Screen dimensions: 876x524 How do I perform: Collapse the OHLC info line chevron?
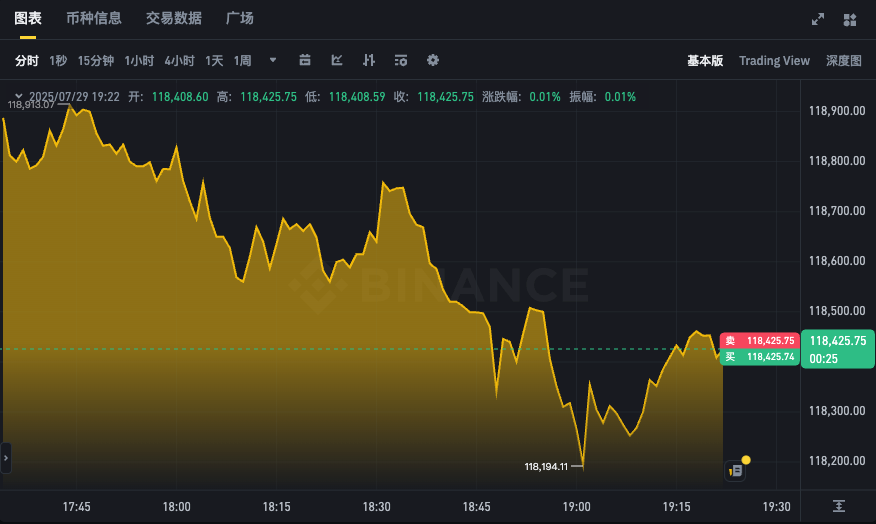(x=18, y=97)
